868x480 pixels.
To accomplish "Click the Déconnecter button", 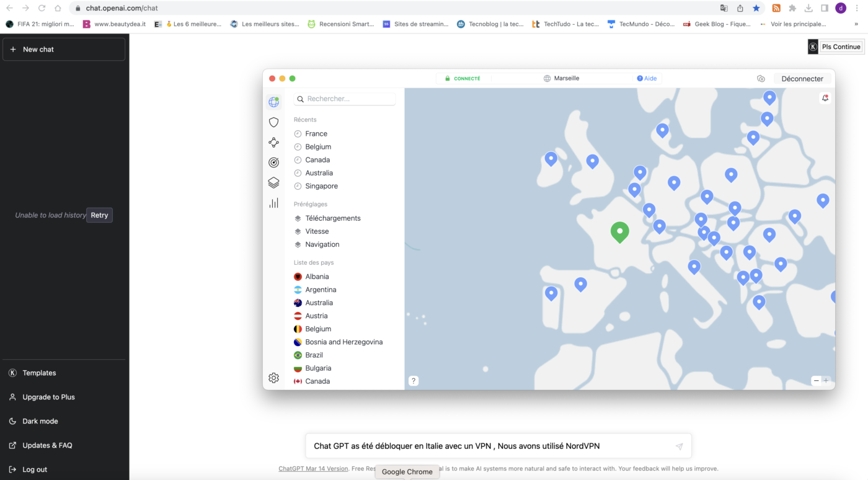I will [x=802, y=79].
